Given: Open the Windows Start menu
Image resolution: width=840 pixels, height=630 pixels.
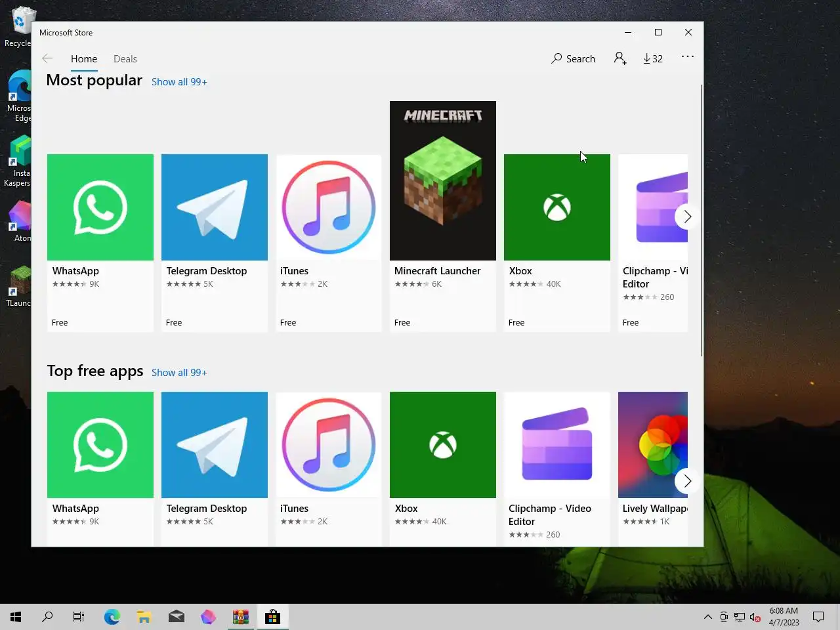Looking at the screenshot, I should (16, 617).
